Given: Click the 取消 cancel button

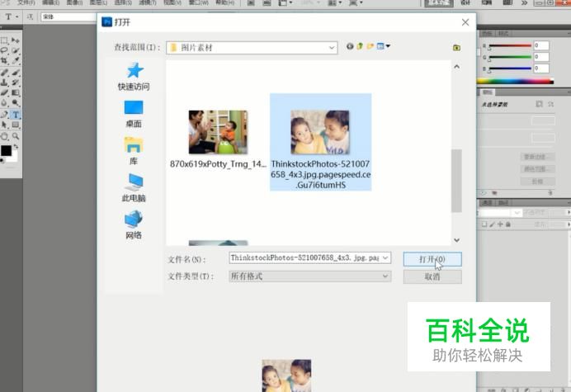Looking at the screenshot, I should coord(432,276).
